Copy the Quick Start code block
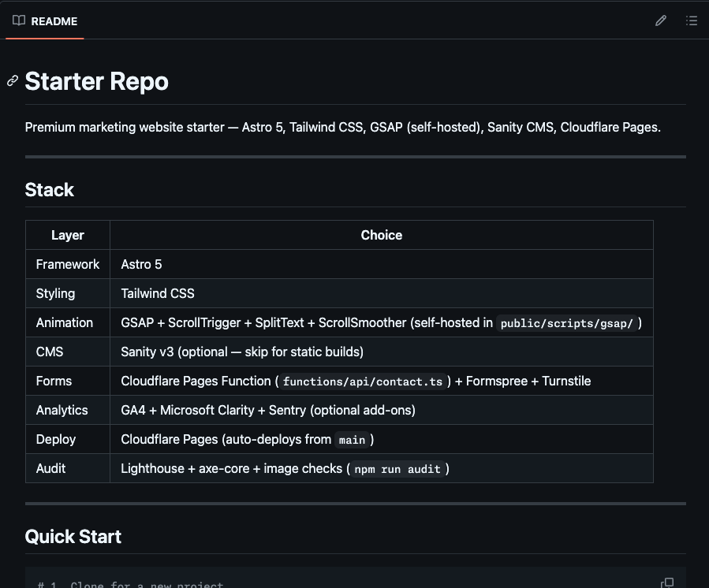 pyautogui.click(x=667, y=583)
